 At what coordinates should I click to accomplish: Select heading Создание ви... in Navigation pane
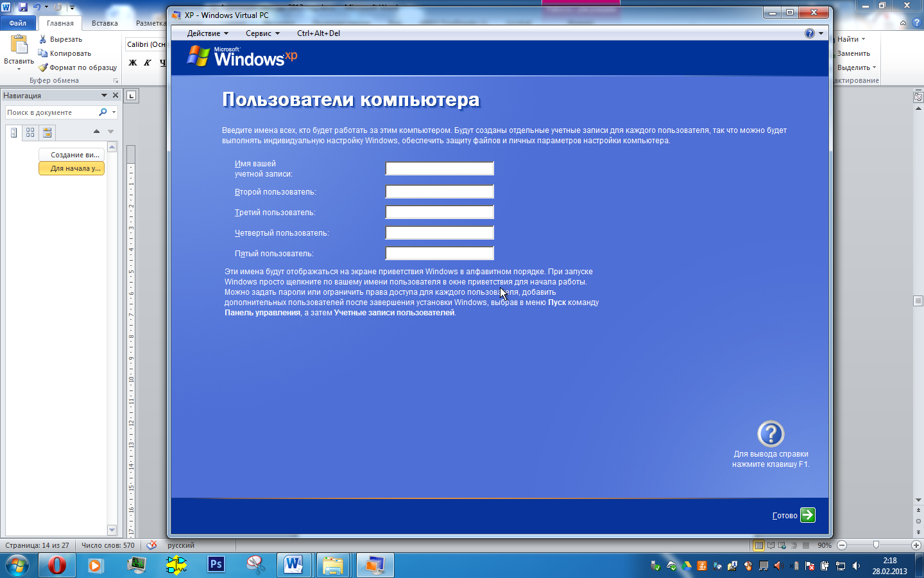click(x=71, y=155)
